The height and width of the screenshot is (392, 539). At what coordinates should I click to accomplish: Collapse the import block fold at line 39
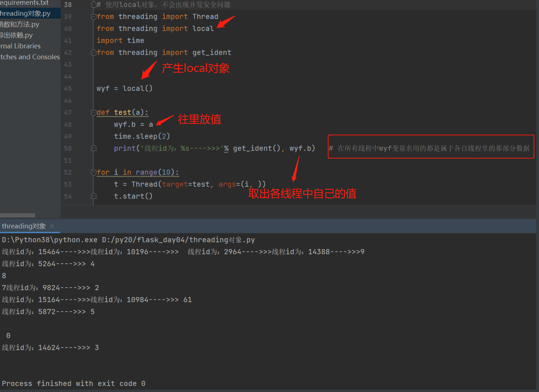pyautogui.click(x=93, y=17)
